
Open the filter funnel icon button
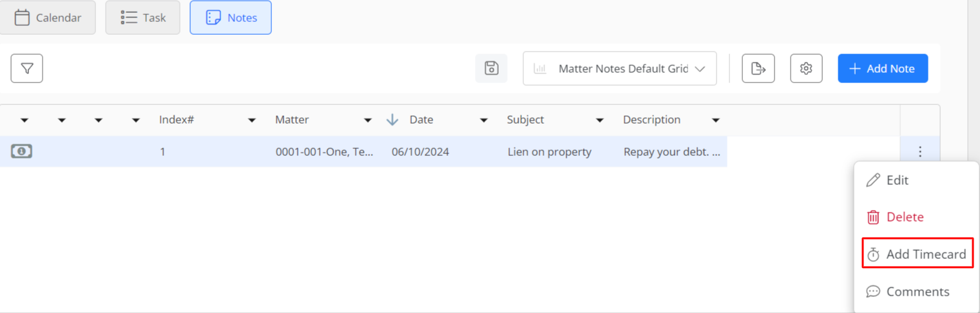click(x=27, y=68)
